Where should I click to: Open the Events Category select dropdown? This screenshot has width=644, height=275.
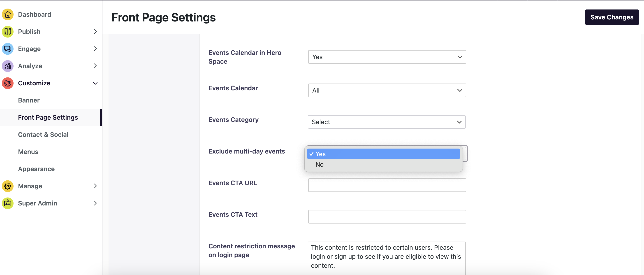tap(386, 122)
